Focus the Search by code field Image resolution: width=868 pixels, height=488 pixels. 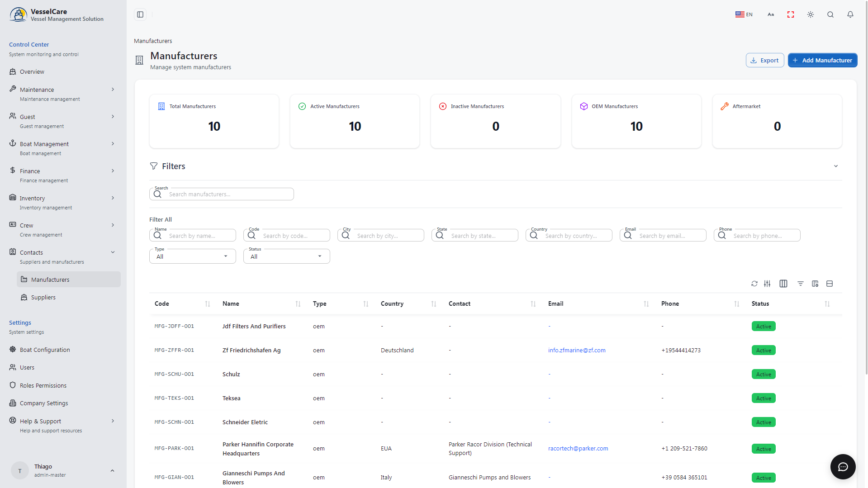coord(287,235)
